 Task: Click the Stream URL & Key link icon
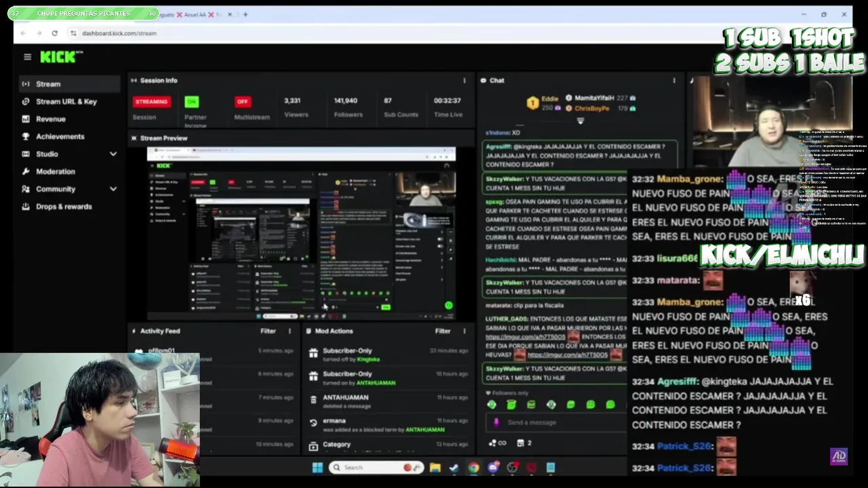pyautogui.click(x=26, y=101)
